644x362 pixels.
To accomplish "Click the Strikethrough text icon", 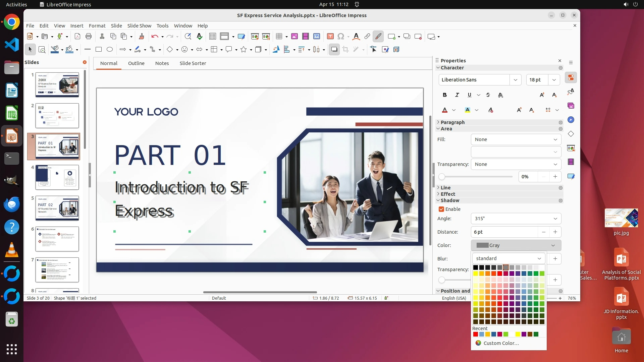I will click(x=488, y=95).
